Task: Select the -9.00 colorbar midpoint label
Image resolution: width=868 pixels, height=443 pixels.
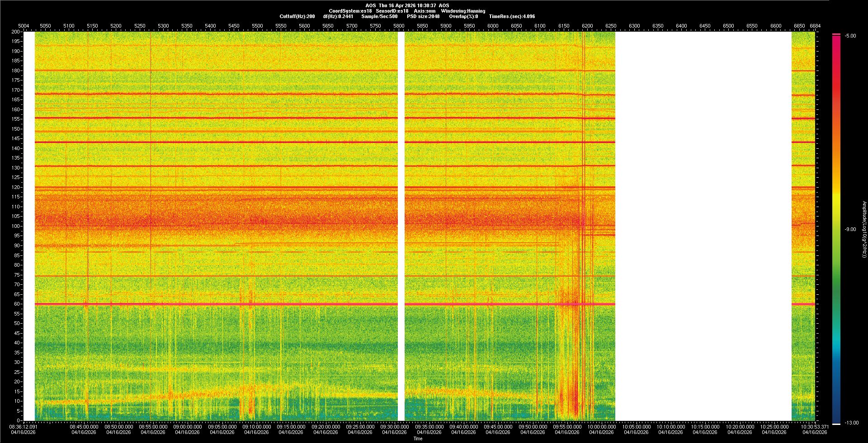Action: click(x=850, y=230)
